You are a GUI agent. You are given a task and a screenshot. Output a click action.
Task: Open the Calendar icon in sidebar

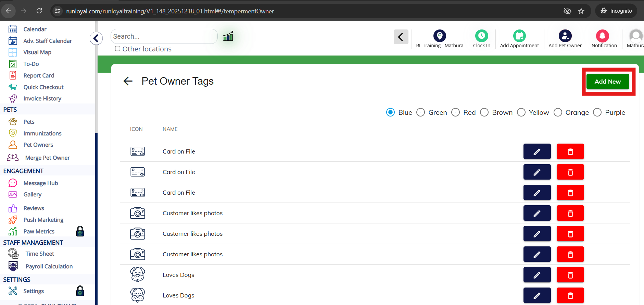[x=13, y=29]
